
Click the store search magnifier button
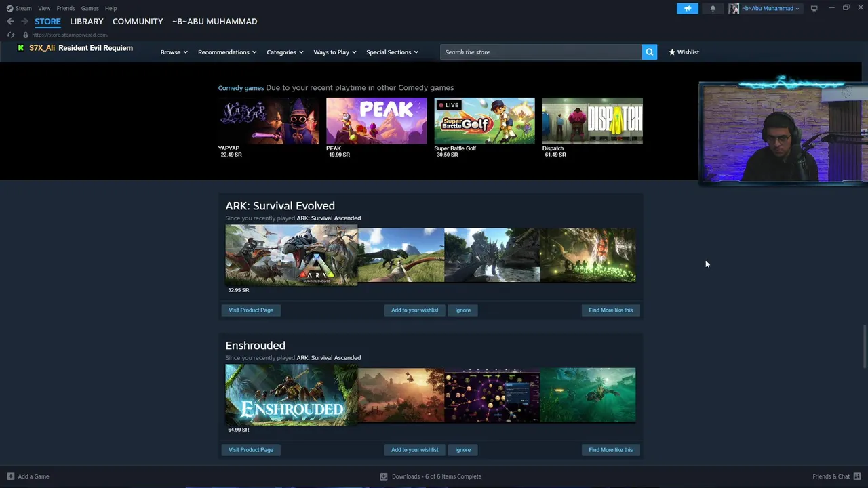click(x=650, y=52)
